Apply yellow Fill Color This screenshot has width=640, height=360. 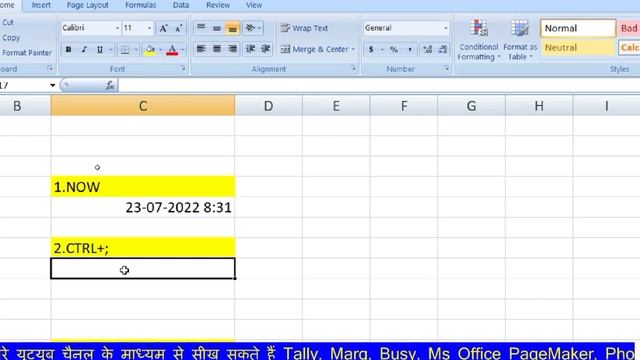coord(150,49)
